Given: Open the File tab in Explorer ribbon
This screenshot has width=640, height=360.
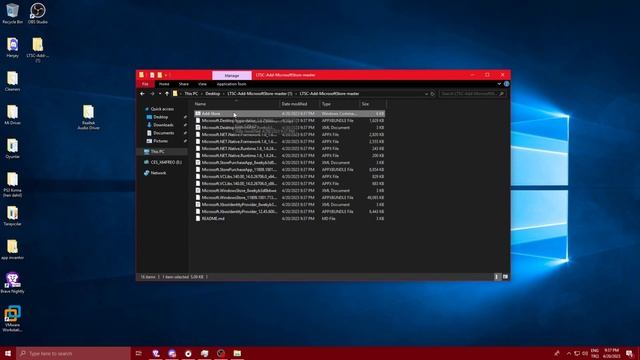Looking at the screenshot, I should pos(145,84).
